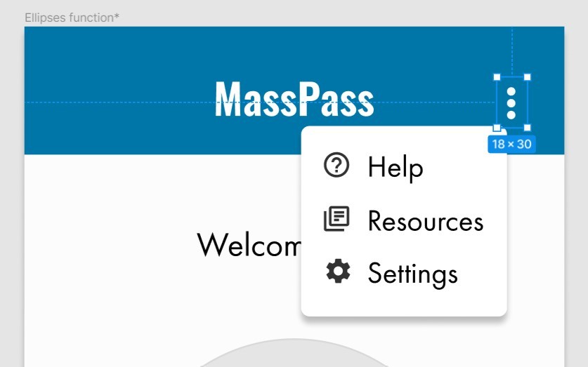
Task: Select the "Ellipses function*" frame label
Action: point(72,18)
